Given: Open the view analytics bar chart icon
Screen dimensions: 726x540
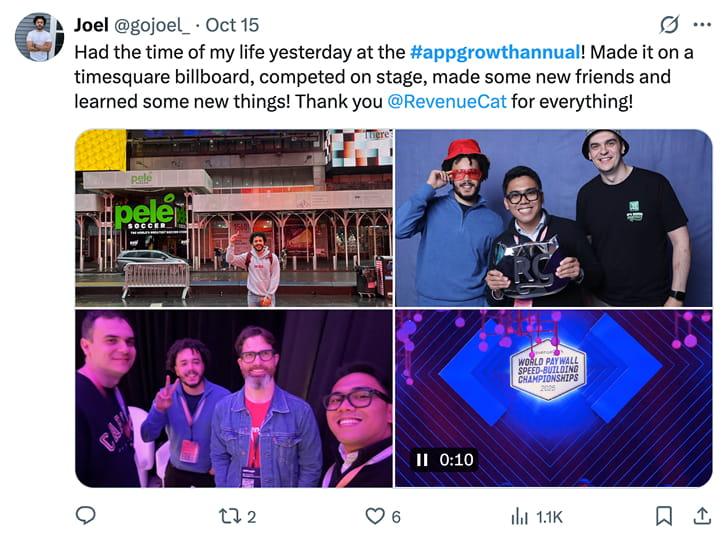Looking at the screenshot, I should pyautogui.click(x=519, y=516).
